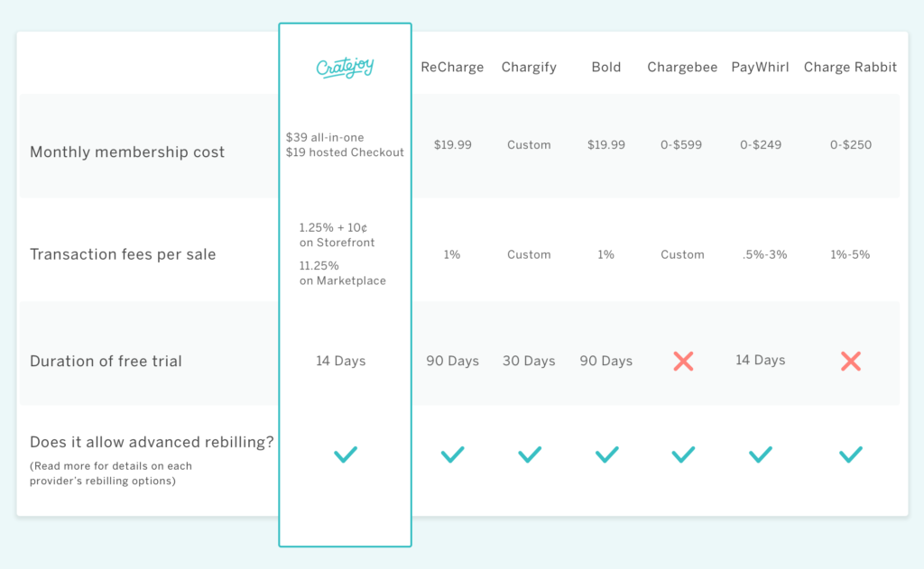
Task: Click Bold's advanced rebilling checkmark
Action: (606, 454)
